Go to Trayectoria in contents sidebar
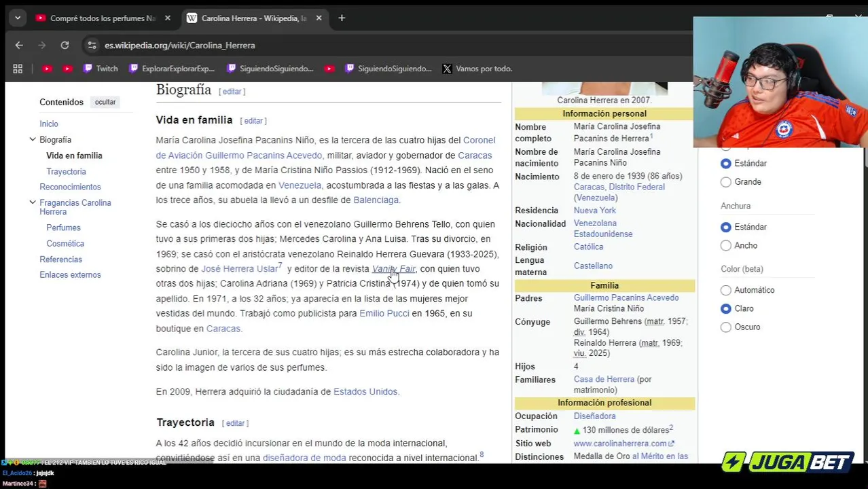This screenshot has height=489, width=868. [66, 172]
